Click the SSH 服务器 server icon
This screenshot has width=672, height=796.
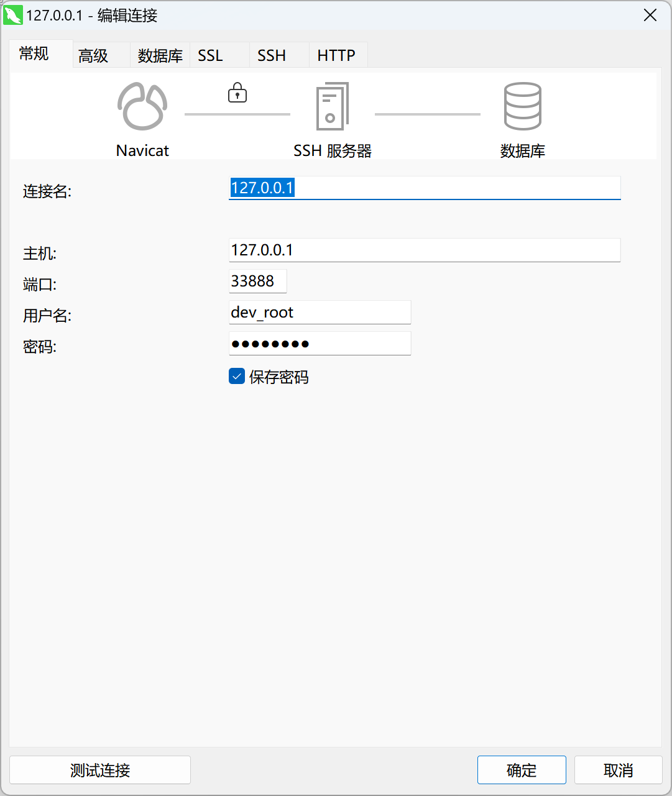[x=333, y=107]
